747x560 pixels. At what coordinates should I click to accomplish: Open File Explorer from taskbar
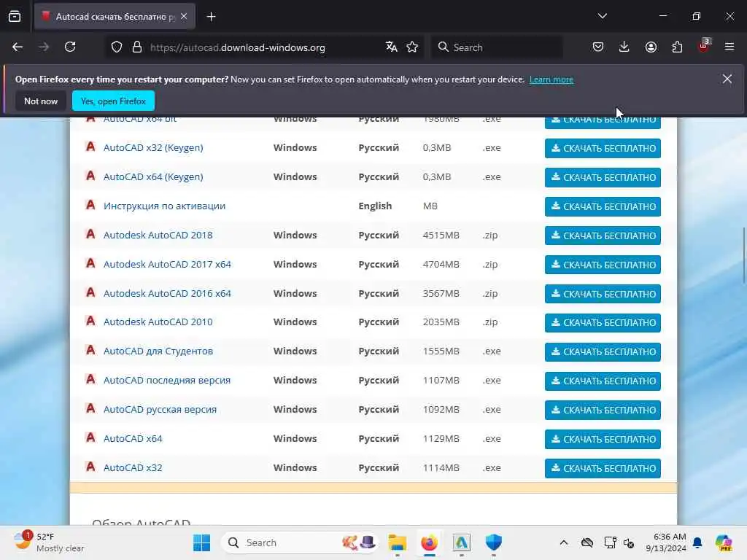pos(397,542)
